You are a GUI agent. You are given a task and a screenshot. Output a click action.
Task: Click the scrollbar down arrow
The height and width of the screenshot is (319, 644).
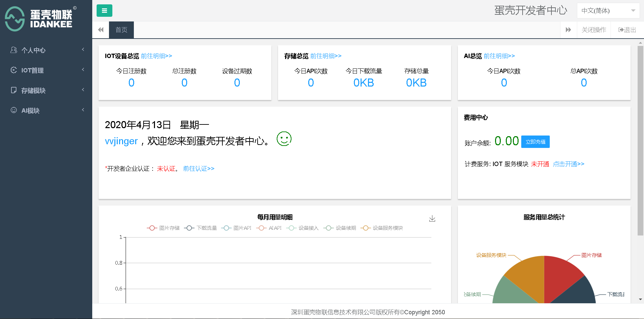640,300
